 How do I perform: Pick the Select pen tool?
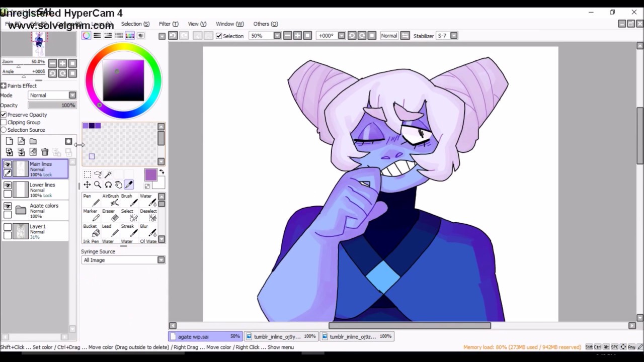pyautogui.click(x=129, y=215)
